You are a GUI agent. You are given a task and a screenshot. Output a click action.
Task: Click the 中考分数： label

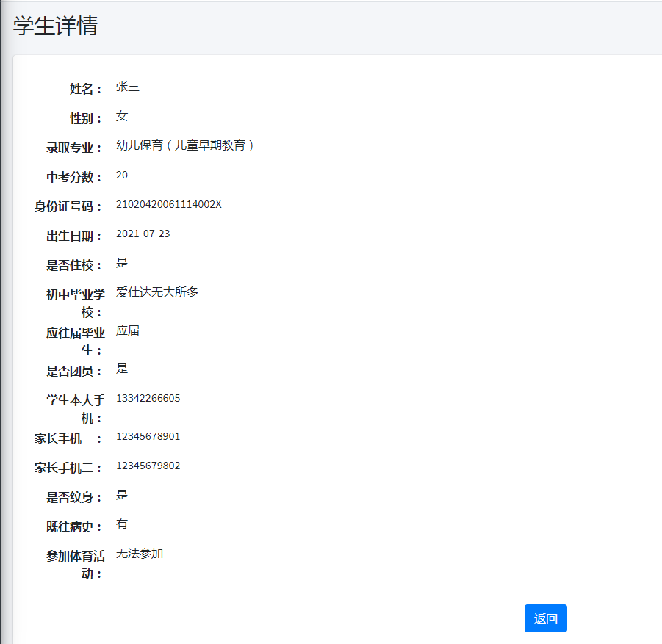(74, 177)
